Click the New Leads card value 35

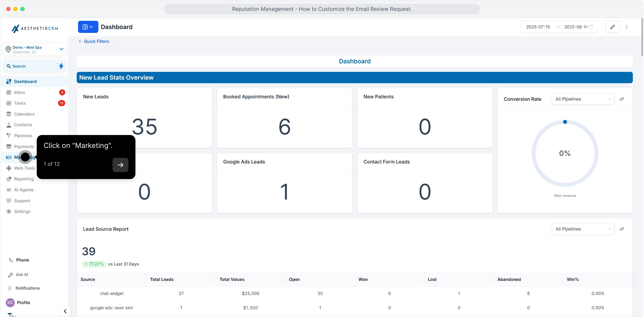pyautogui.click(x=145, y=127)
